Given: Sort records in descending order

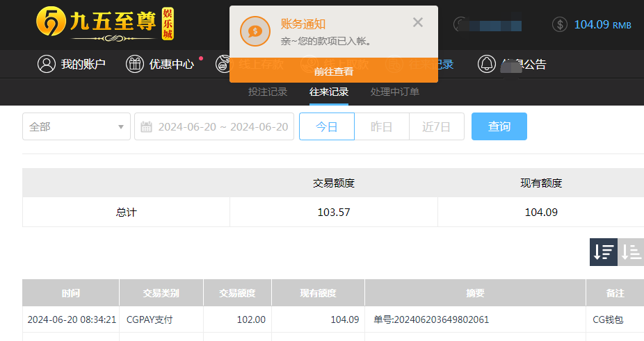Looking at the screenshot, I should point(604,251).
